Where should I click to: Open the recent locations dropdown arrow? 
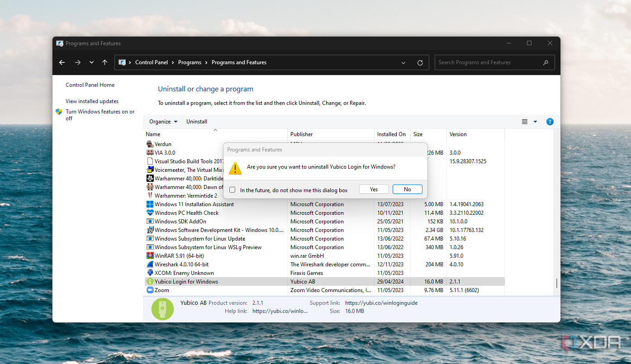click(91, 62)
